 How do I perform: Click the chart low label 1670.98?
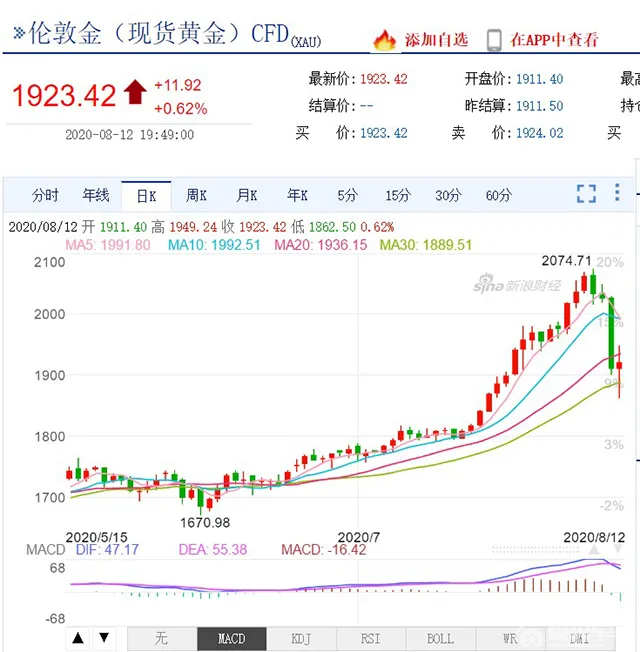205,523
